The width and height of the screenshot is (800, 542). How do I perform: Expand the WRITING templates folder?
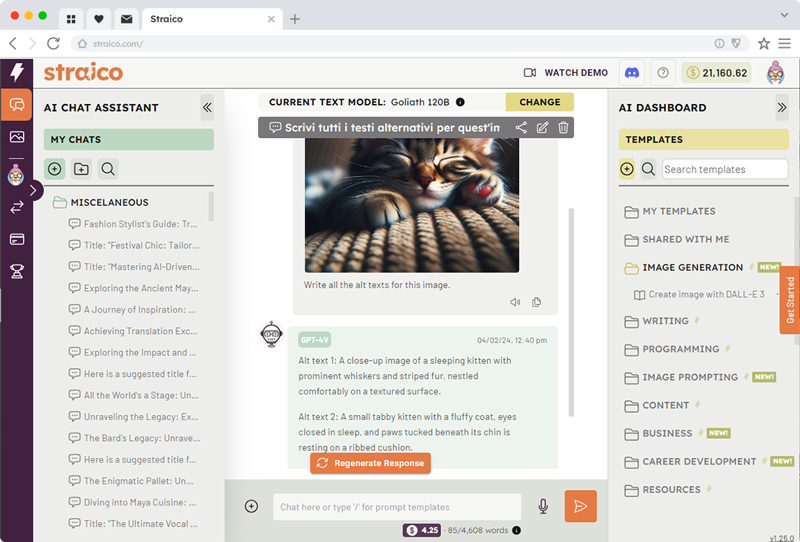[x=665, y=321]
